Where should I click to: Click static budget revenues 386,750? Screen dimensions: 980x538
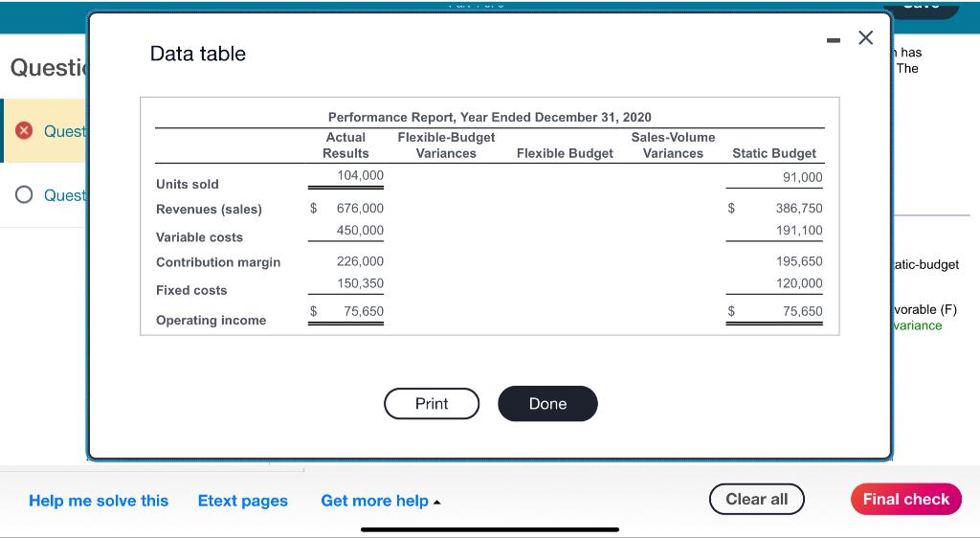[x=799, y=208]
